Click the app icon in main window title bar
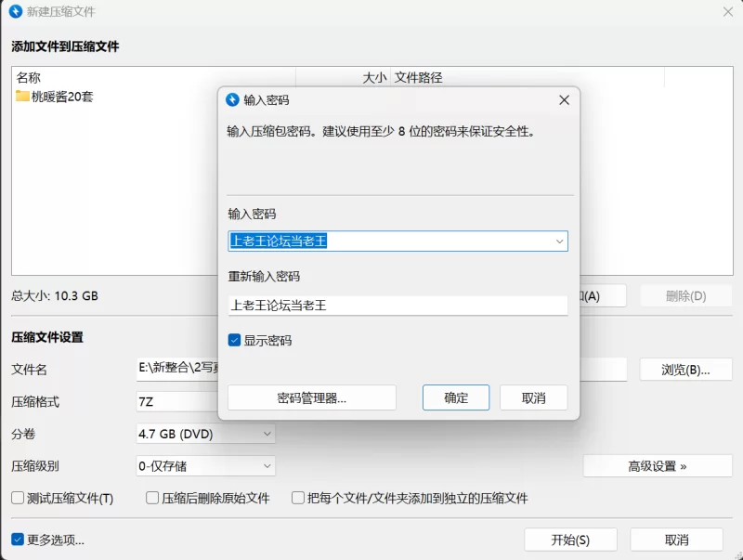The image size is (743, 560). [16, 12]
